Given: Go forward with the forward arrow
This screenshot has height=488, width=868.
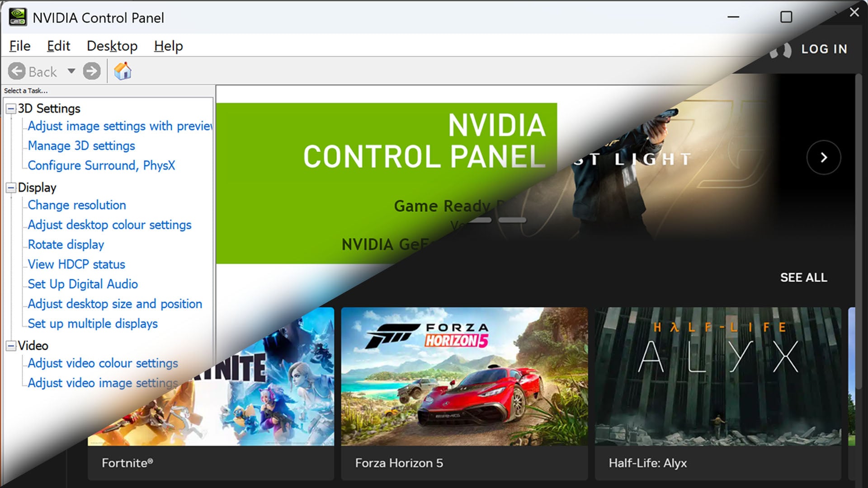Looking at the screenshot, I should point(92,71).
